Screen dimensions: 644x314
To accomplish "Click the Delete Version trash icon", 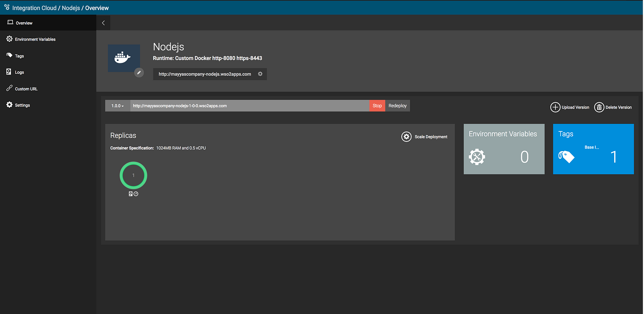I will [599, 107].
